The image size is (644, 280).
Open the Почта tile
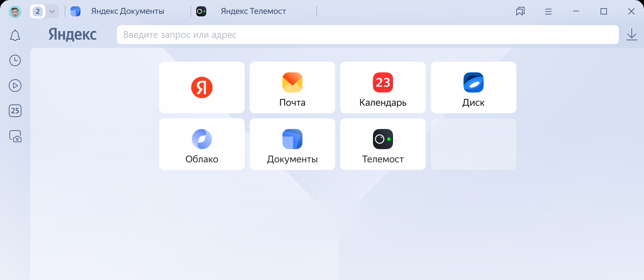(292, 87)
